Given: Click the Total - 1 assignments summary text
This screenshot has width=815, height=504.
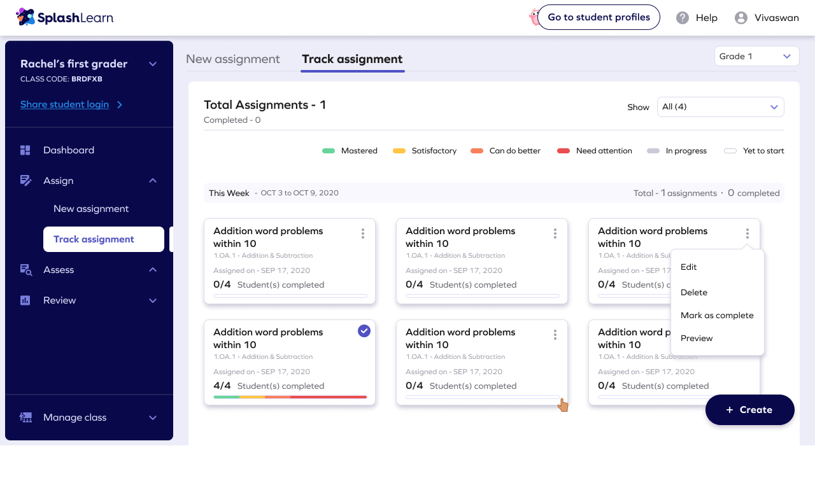Looking at the screenshot, I should point(675,193).
